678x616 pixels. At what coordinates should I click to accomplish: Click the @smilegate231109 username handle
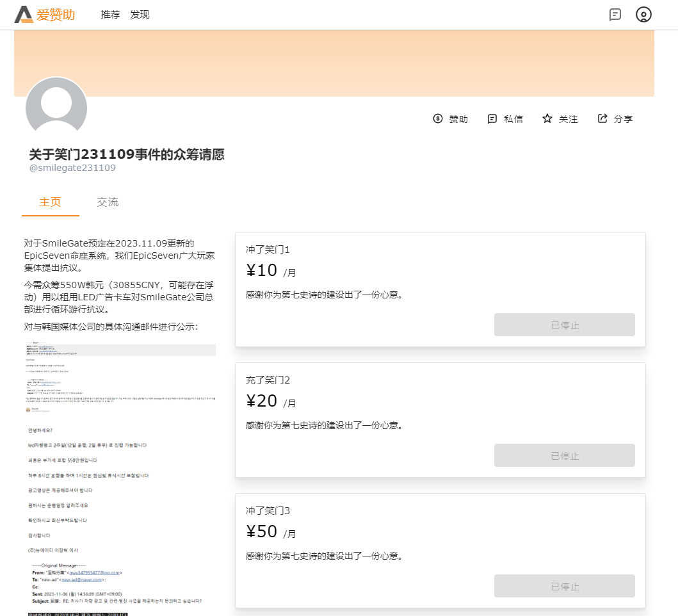coord(72,168)
